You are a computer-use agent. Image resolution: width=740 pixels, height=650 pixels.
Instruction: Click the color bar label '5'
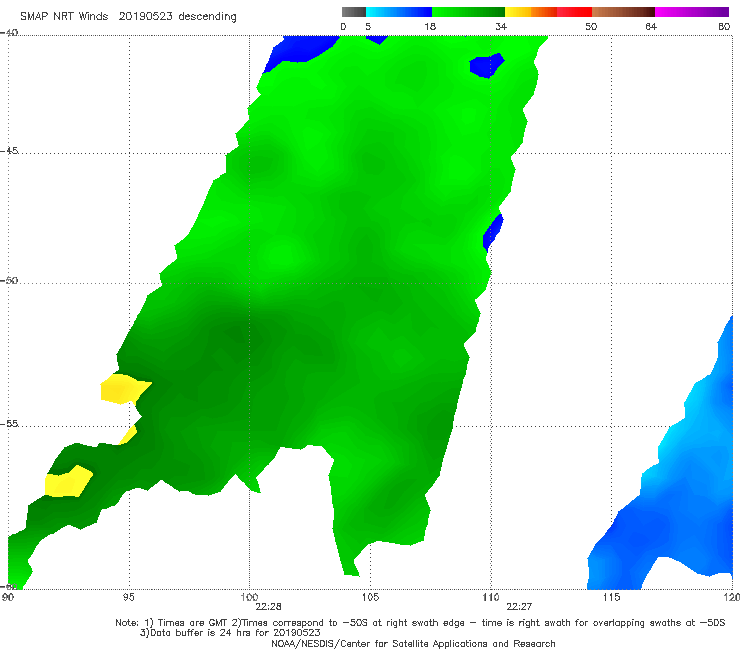368,27
